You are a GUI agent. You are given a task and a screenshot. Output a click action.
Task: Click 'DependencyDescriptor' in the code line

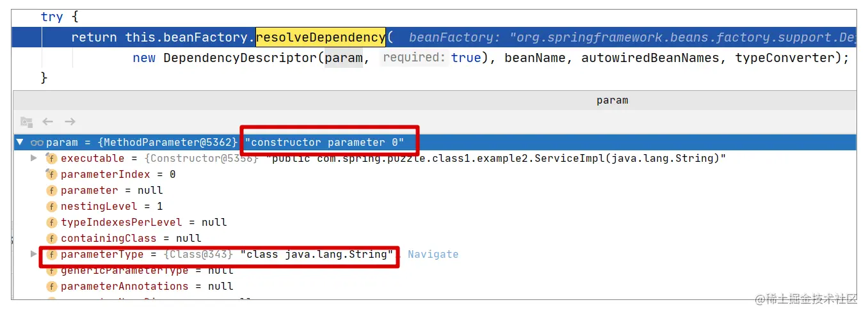click(x=241, y=58)
